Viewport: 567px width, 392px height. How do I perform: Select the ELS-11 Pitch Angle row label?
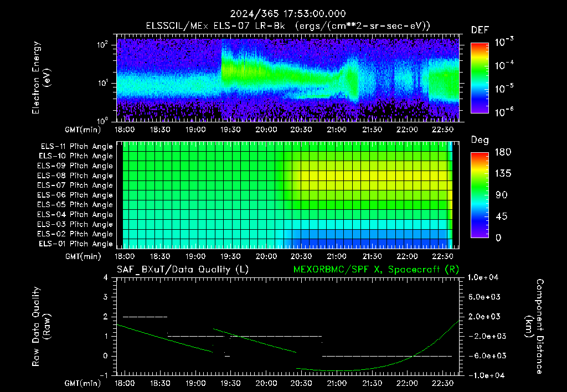[x=76, y=147]
